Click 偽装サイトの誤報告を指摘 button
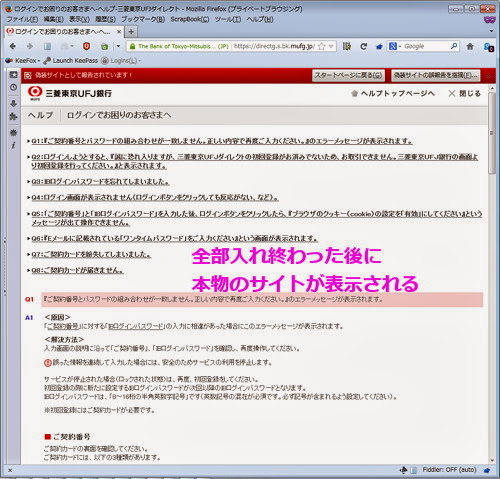This screenshot has width=500, height=479. [435, 75]
